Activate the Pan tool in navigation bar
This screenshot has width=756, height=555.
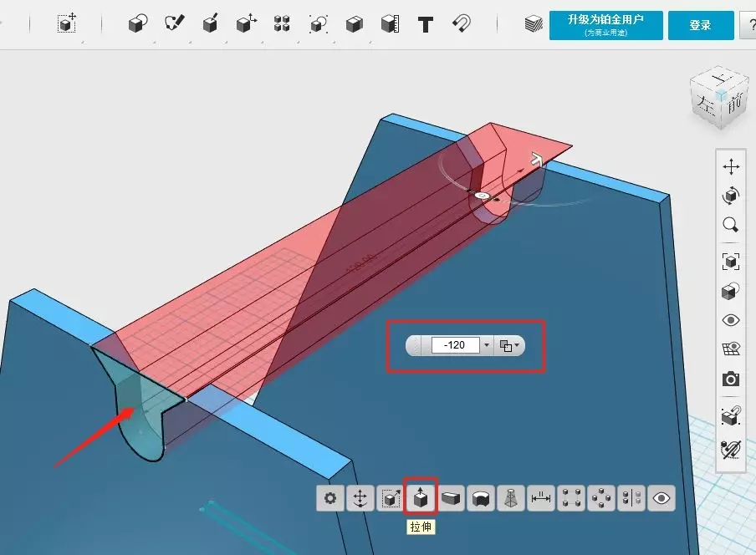point(730,166)
